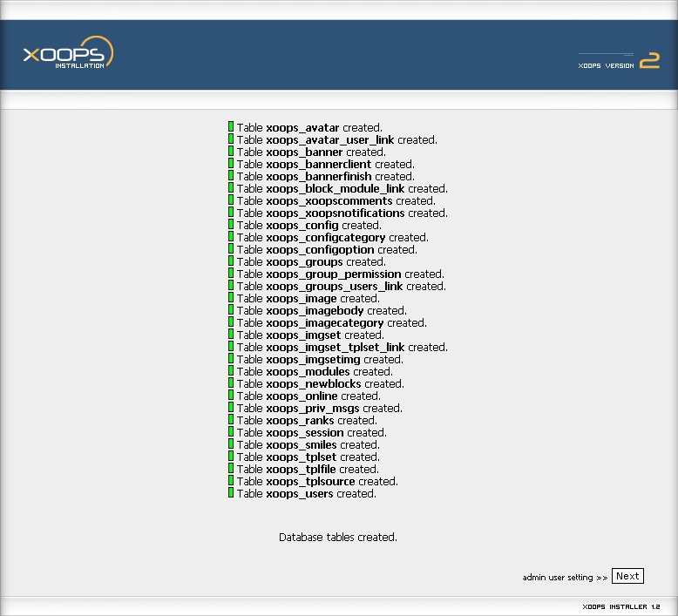Click the 'XOOPS INSTALLER 1.2' footer text
The image size is (678, 616).
[621, 606]
